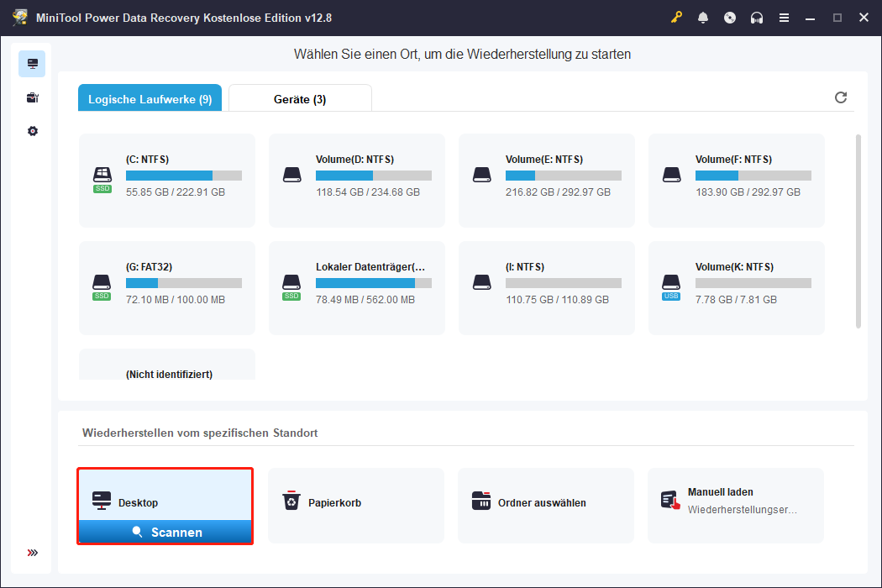Open the hamburger menu

point(784,17)
